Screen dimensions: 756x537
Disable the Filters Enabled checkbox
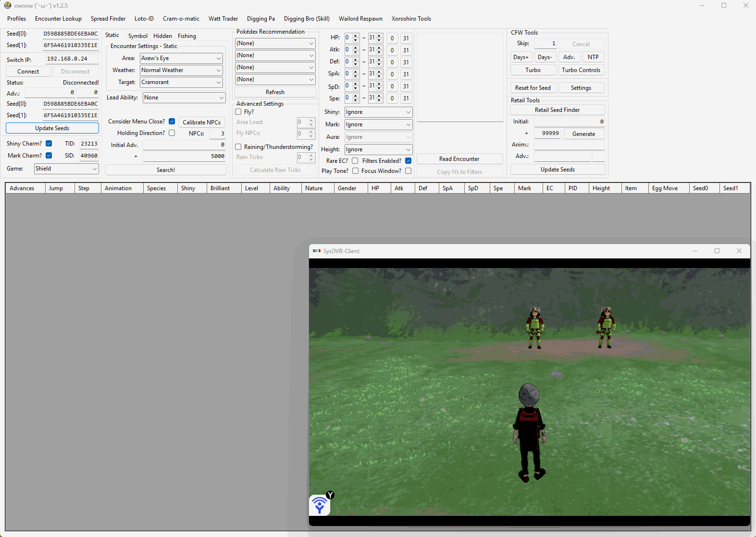[408, 161]
